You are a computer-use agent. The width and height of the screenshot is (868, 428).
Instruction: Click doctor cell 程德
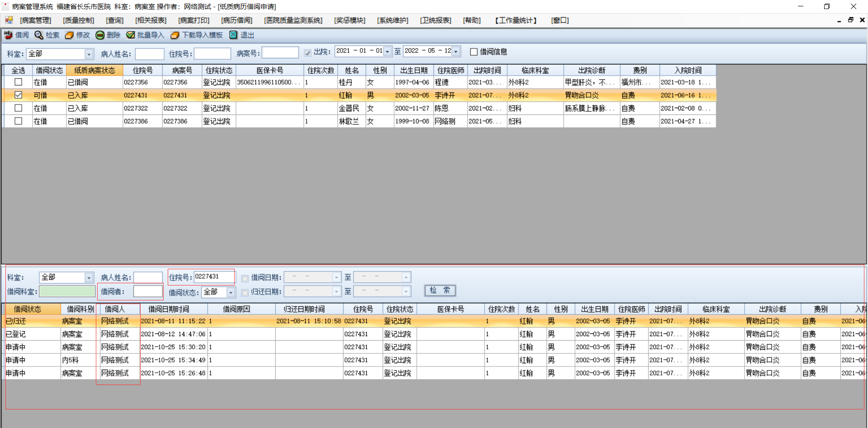click(451, 82)
